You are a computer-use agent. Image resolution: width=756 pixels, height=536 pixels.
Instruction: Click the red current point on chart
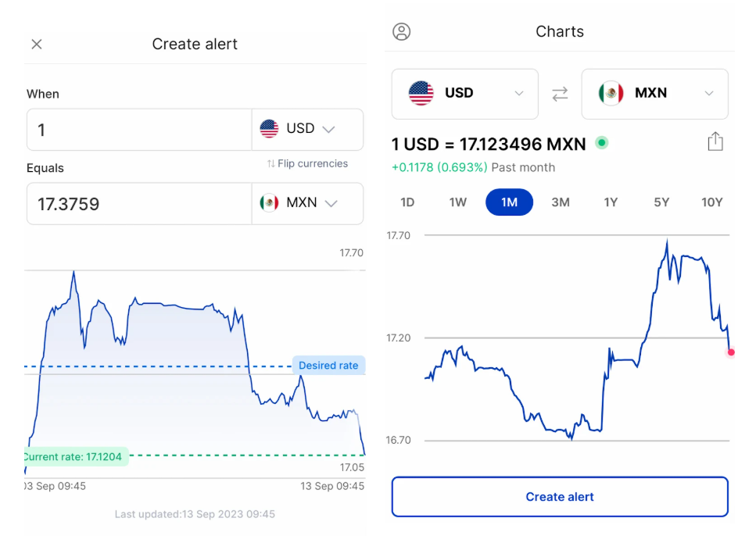coord(731,352)
